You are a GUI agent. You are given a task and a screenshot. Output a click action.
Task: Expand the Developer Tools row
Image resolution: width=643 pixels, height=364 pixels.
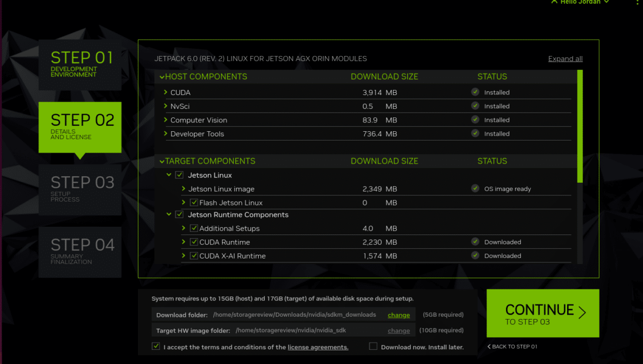[165, 133]
